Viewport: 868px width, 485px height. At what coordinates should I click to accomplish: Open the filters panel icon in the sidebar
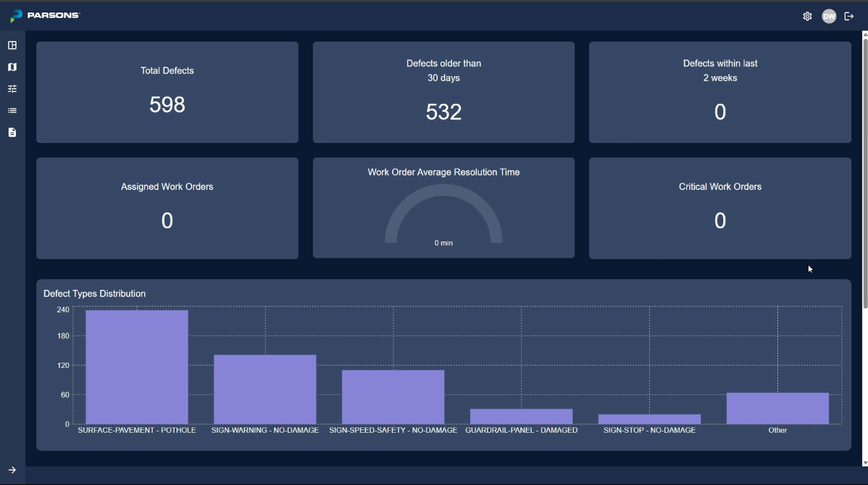click(12, 88)
